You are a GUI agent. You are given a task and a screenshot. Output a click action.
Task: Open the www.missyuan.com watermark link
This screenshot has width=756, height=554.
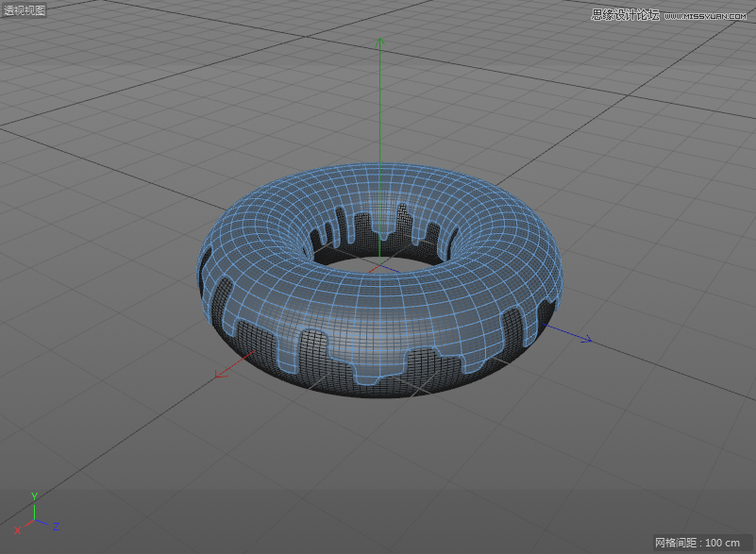705,16
